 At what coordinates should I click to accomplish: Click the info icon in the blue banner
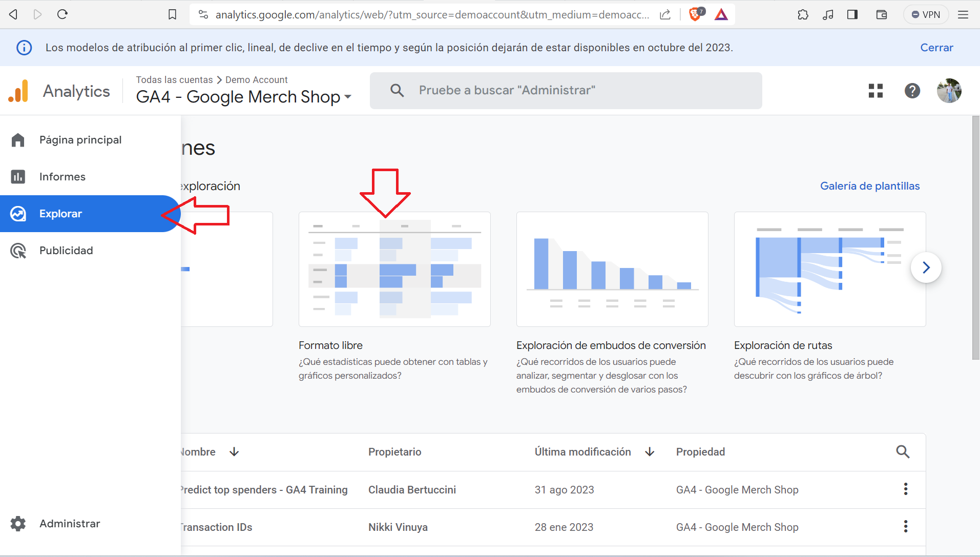tap(24, 48)
